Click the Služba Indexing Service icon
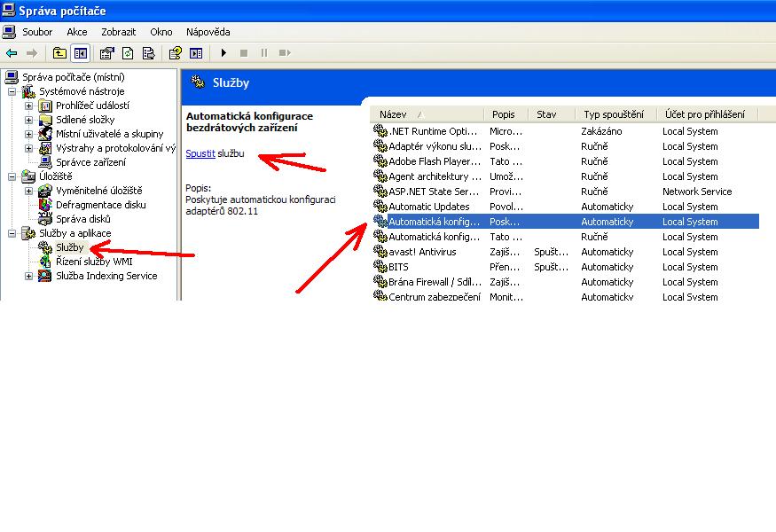This screenshot has width=776, height=532. click(x=45, y=276)
